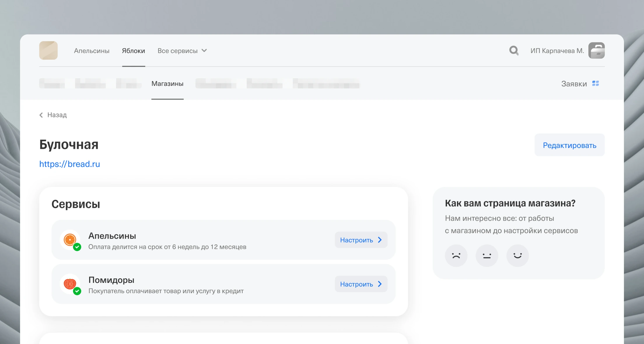Click the Булочная store title
The image size is (644, 344).
(x=69, y=145)
